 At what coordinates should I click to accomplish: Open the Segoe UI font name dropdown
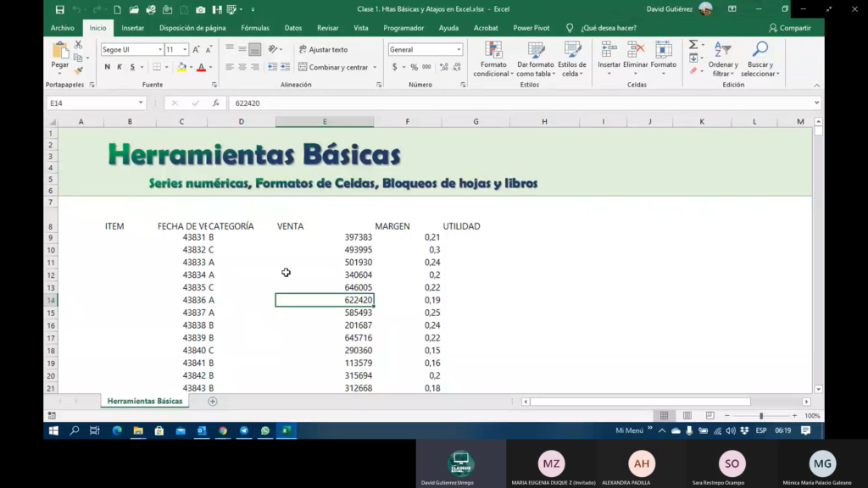click(159, 50)
